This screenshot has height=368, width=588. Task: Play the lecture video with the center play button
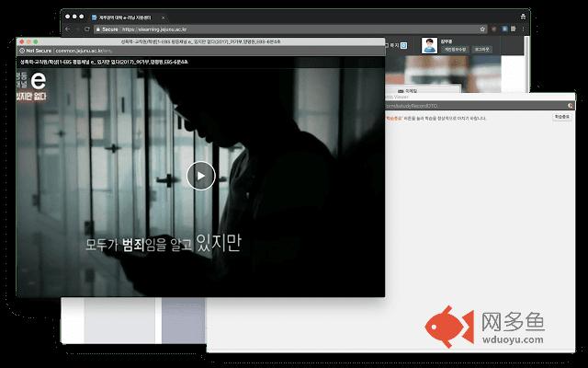coord(201,176)
